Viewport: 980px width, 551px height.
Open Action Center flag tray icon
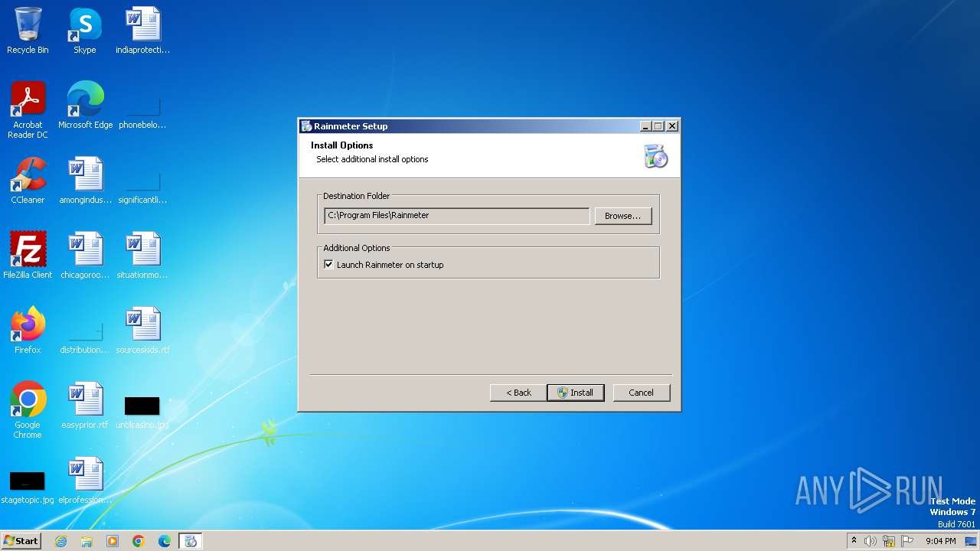click(907, 541)
